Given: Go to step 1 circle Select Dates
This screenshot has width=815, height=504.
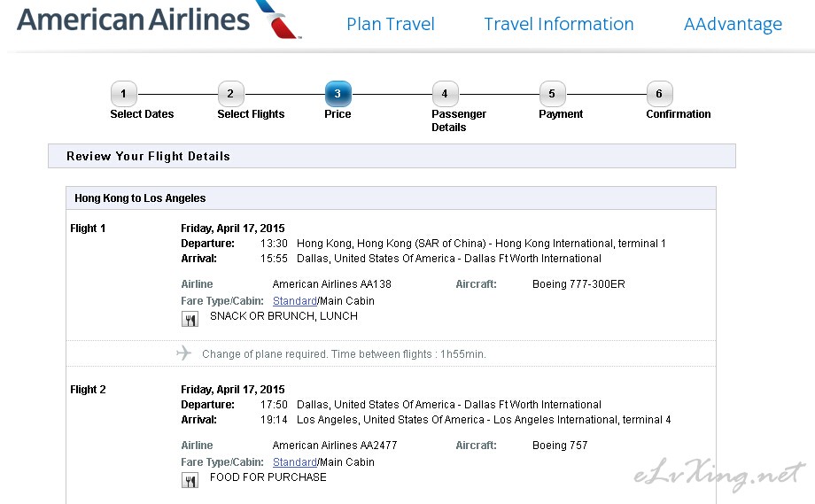Looking at the screenshot, I should click(x=124, y=94).
